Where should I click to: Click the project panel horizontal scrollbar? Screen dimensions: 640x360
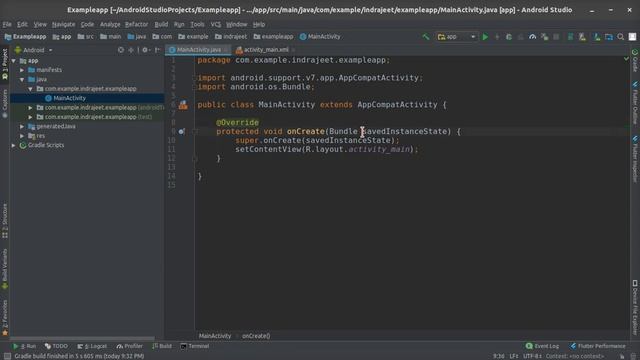[x=82, y=338]
